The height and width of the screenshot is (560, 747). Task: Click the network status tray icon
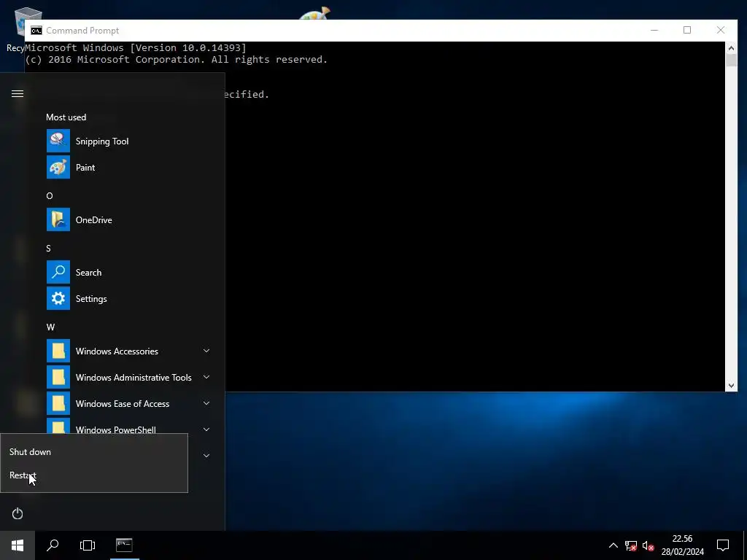(x=631, y=545)
